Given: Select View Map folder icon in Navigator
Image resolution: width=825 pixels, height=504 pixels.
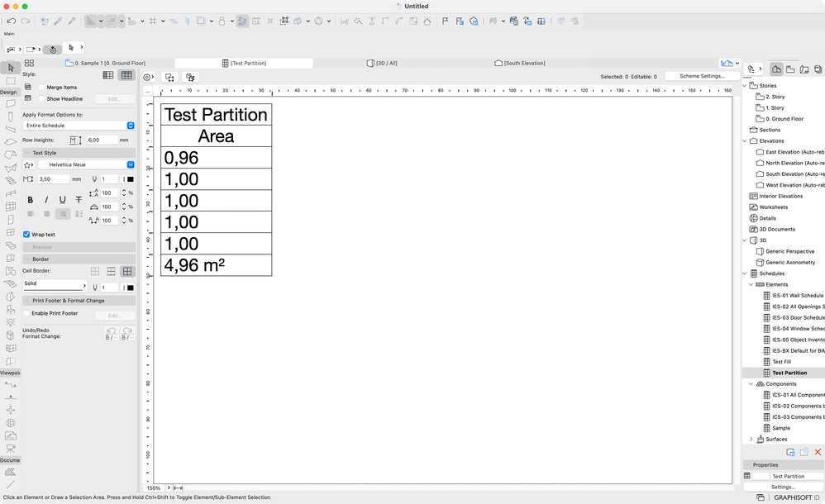Looking at the screenshot, I should [x=790, y=69].
